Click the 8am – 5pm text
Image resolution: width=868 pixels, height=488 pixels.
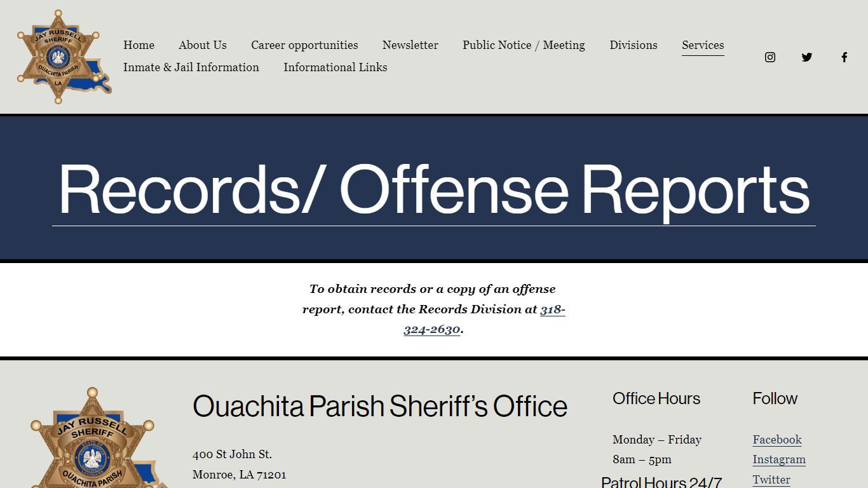642,459
